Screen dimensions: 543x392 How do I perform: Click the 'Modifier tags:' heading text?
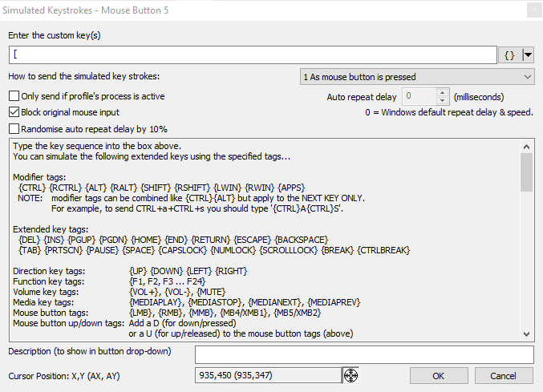(x=39, y=177)
